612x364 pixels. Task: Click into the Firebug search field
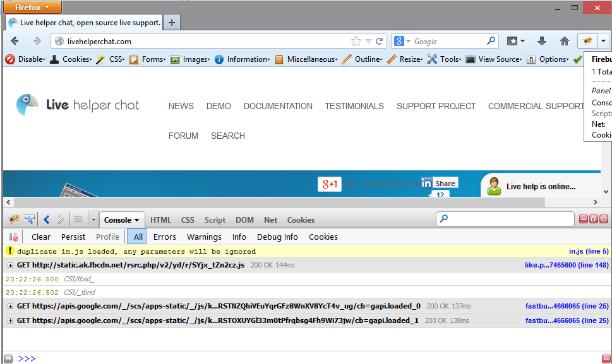coord(505,219)
